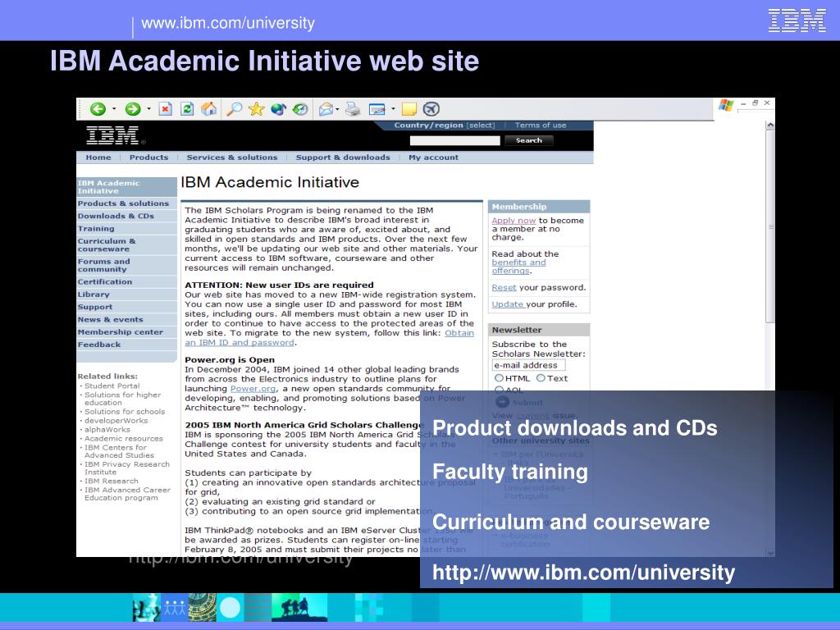Click the Update your profile link
Viewport: 840px width, 630px height.
click(508, 304)
